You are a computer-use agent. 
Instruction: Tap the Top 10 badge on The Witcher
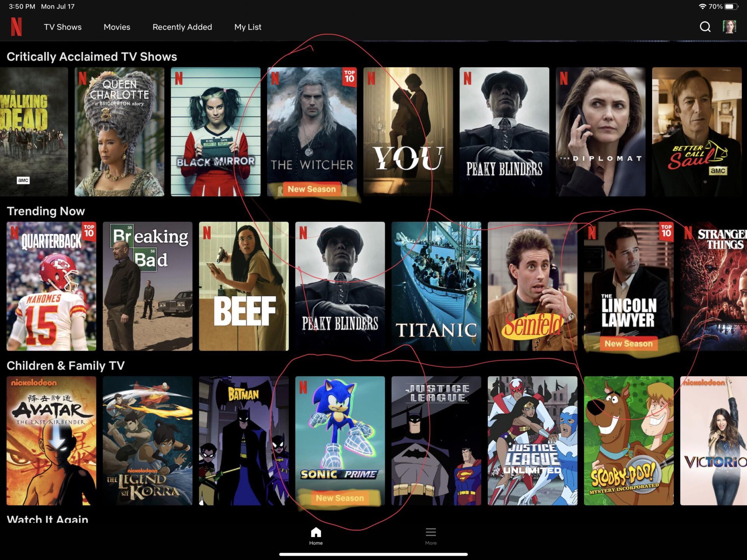349,77
